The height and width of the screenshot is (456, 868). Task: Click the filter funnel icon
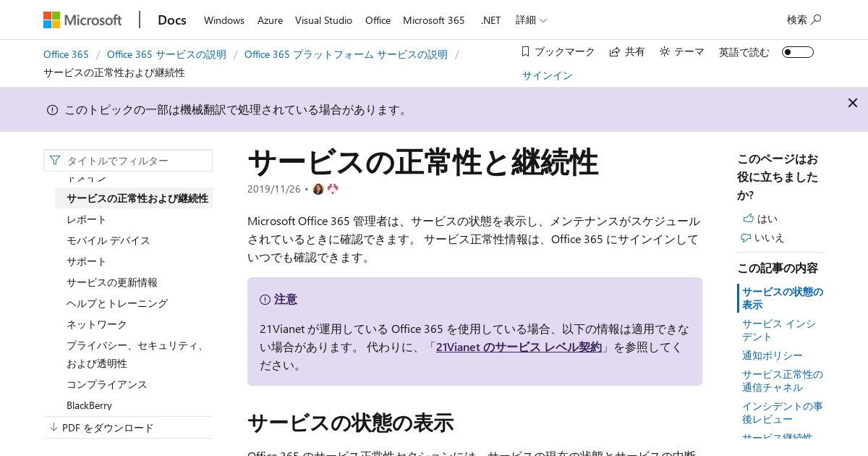55,160
